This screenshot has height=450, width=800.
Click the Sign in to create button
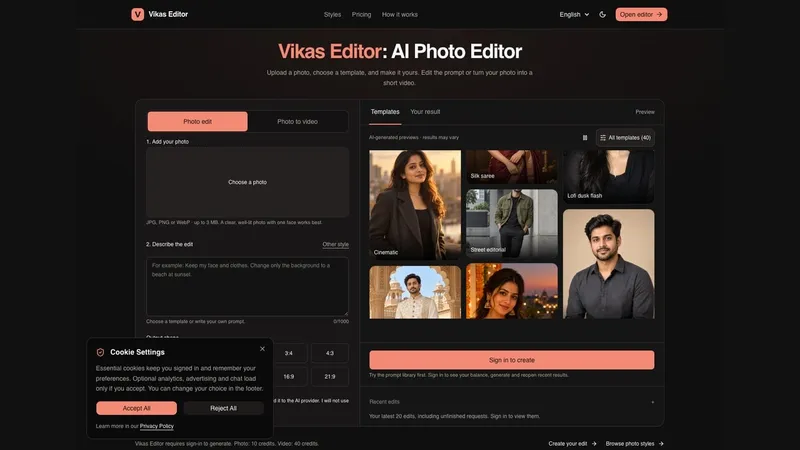(x=512, y=360)
